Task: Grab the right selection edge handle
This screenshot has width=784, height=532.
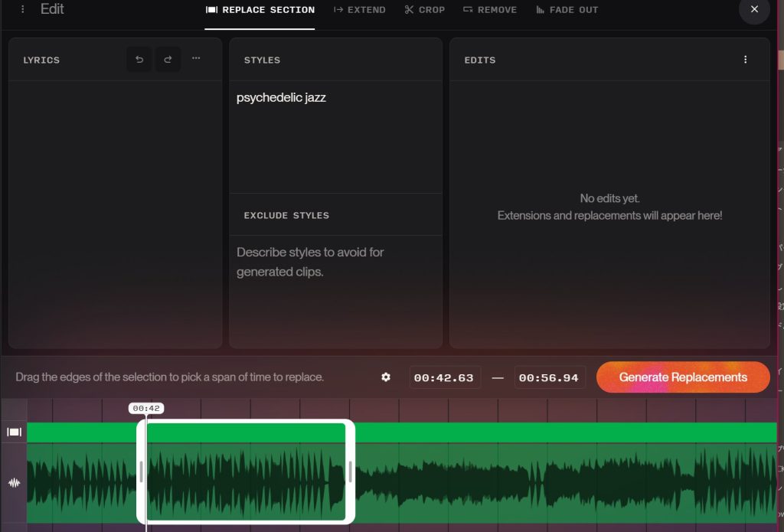Action: [x=350, y=472]
